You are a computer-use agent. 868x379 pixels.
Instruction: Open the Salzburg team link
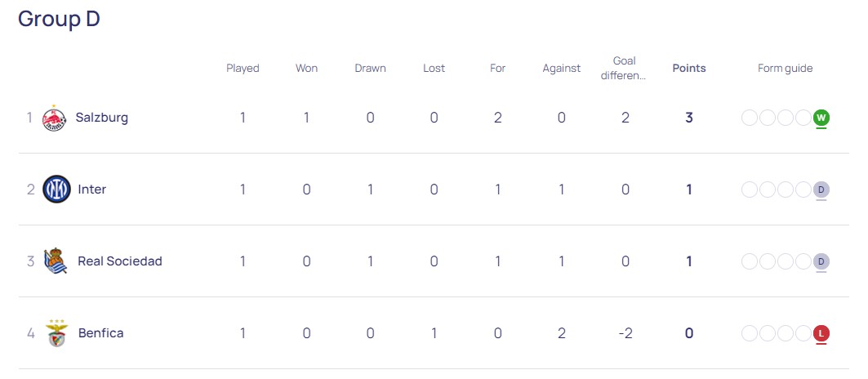click(102, 118)
